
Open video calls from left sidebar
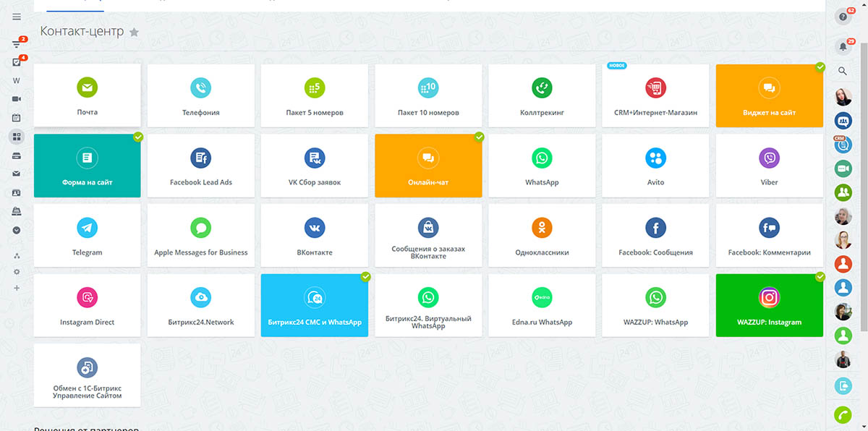click(17, 99)
